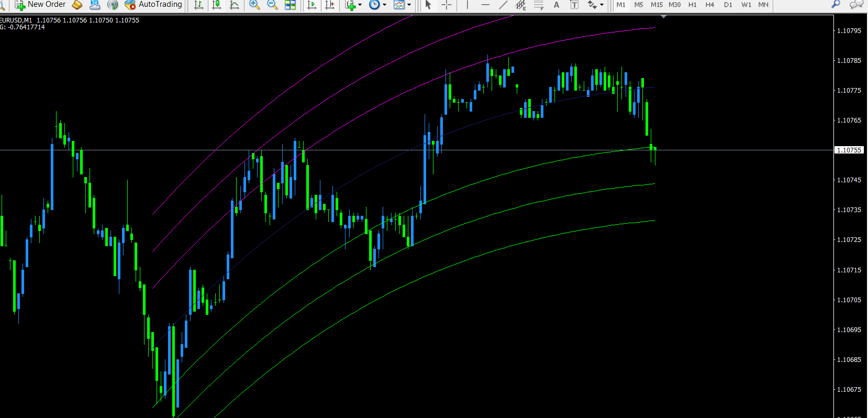Click the EURUSD,M1 chart title text
Image resolution: width=868 pixels, height=418 pixels.
click(x=16, y=20)
